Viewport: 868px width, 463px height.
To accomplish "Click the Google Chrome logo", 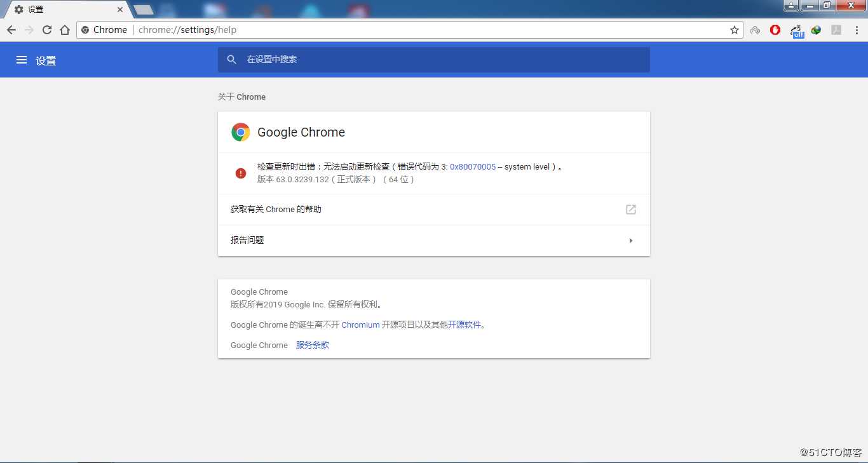I will coord(241,132).
